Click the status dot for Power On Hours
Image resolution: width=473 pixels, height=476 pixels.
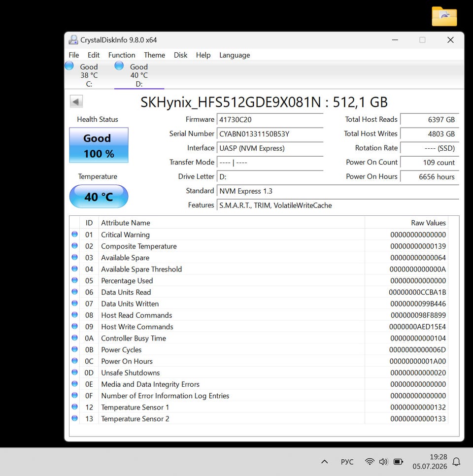75,361
